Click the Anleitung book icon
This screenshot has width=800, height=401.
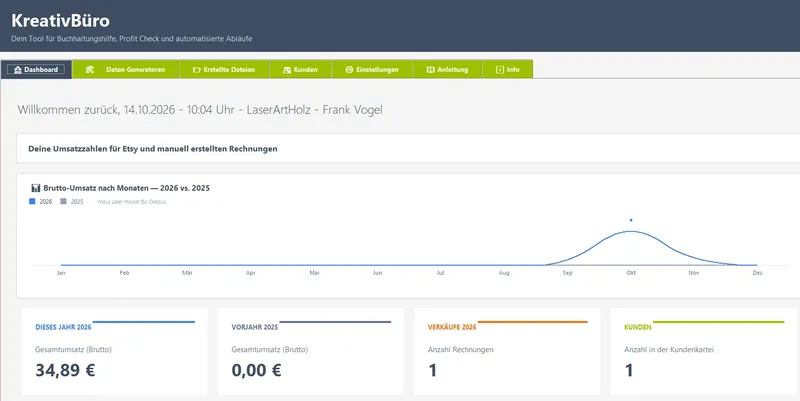click(431, 69)
